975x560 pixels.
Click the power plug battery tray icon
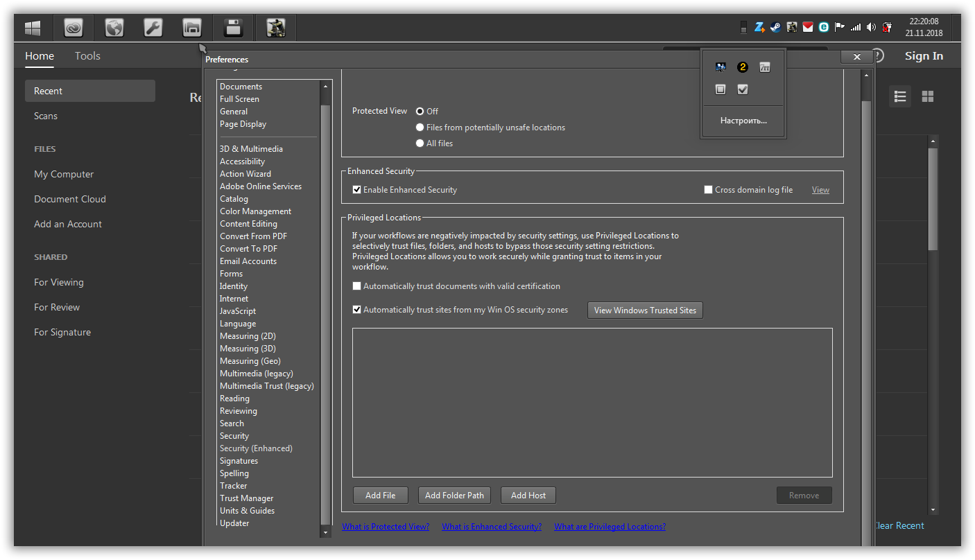coord(888,28)
